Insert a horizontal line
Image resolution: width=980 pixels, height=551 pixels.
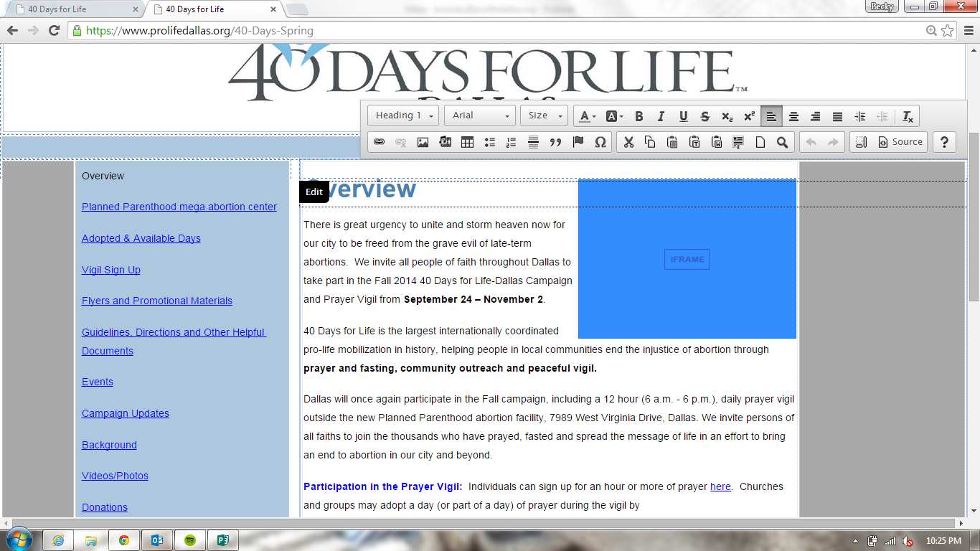[x=533, y=142]
